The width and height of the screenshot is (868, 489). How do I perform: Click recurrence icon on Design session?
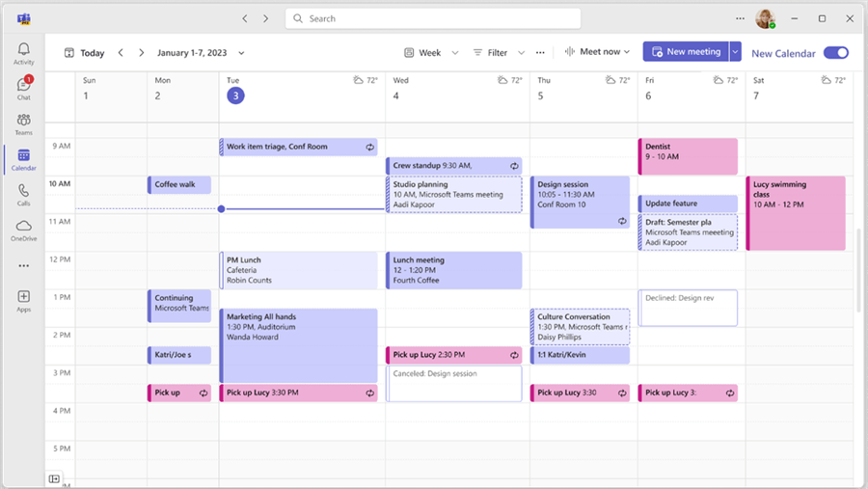(622, 221)
